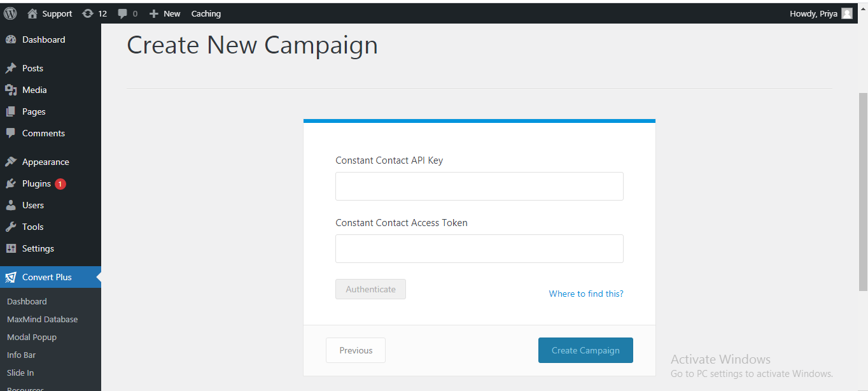
Task: Click the user avatar beside Howdy, Priya
Action: pyautogui.click(x=846, y=13)
